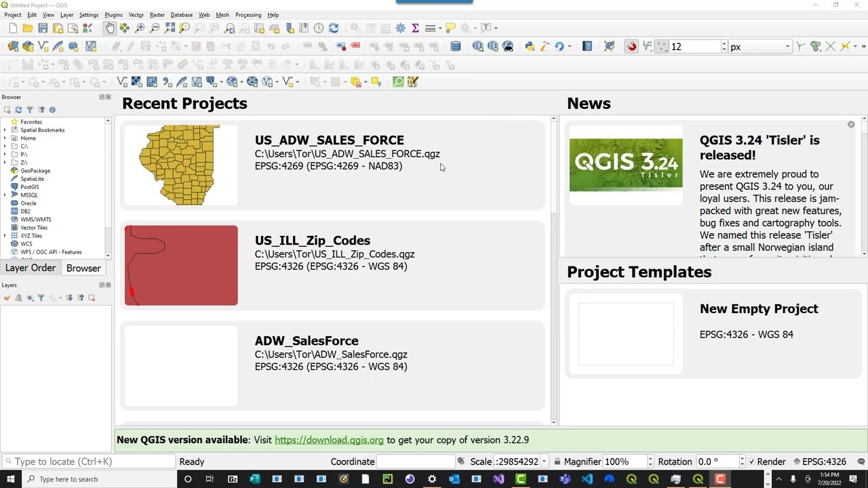The width and height of the screenshot is (868, 488).
Task: Click the Browser panel filter icon
Action: pos(30,110)
